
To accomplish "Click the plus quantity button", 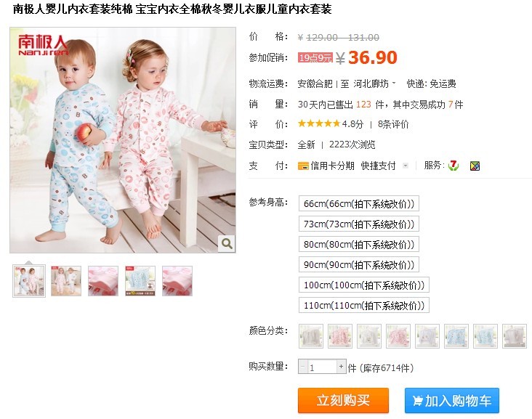I will click(x=342, y=367).
